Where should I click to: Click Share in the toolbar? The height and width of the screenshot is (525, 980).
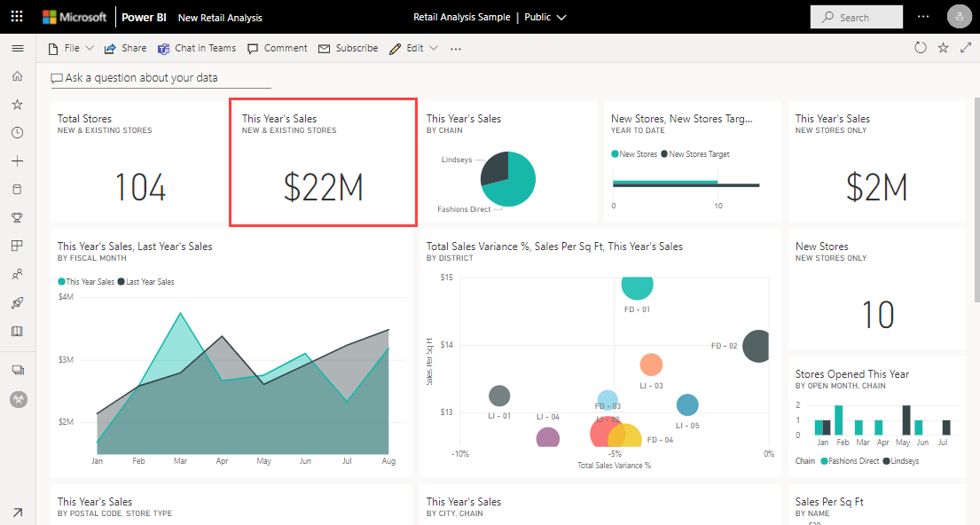pos(125,48)
